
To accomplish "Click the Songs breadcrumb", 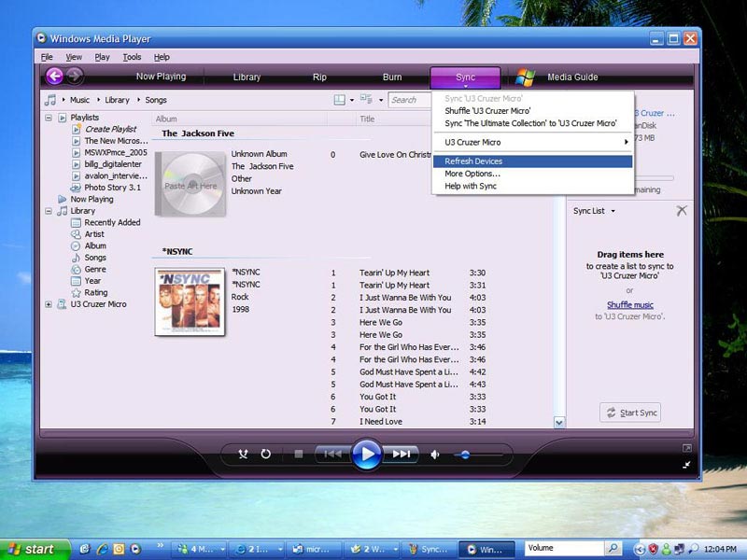I will [x=156, y=100].
